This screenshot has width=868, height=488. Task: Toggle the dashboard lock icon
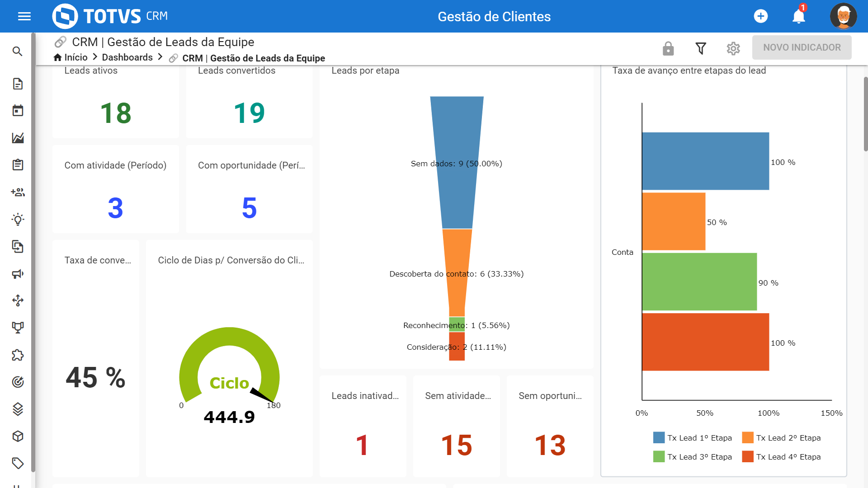click(668, 48)
